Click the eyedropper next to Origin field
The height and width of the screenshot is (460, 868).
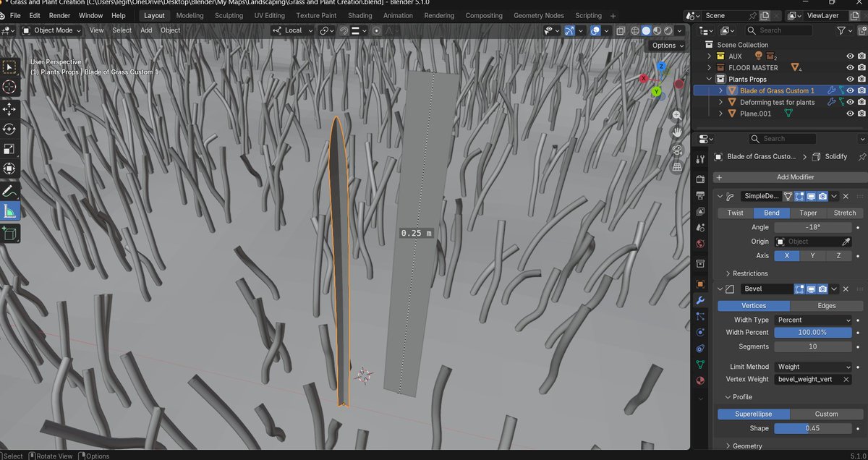(846, 242)
